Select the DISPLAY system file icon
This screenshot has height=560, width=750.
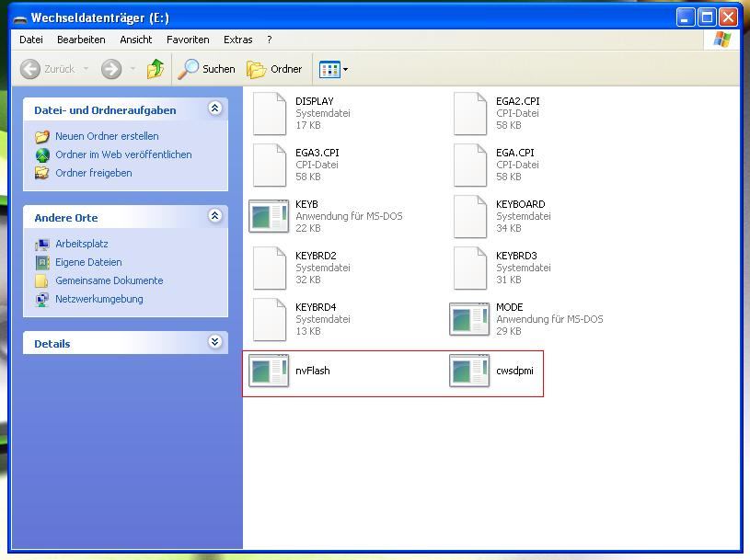pyautogui.click(x=270, y=114)
